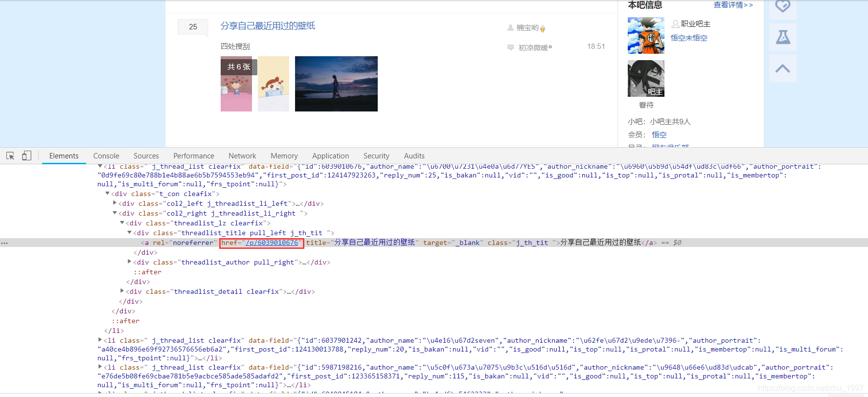Open the Goku avatar image
The image size is (868, 397).
click(x=646, y=35)
